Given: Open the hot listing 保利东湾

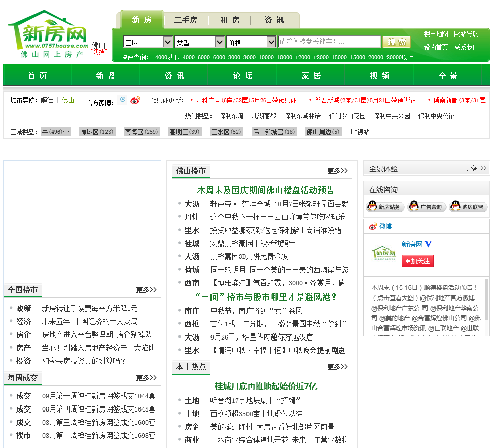Looking at the screenshot, I should tap(232, 116).
